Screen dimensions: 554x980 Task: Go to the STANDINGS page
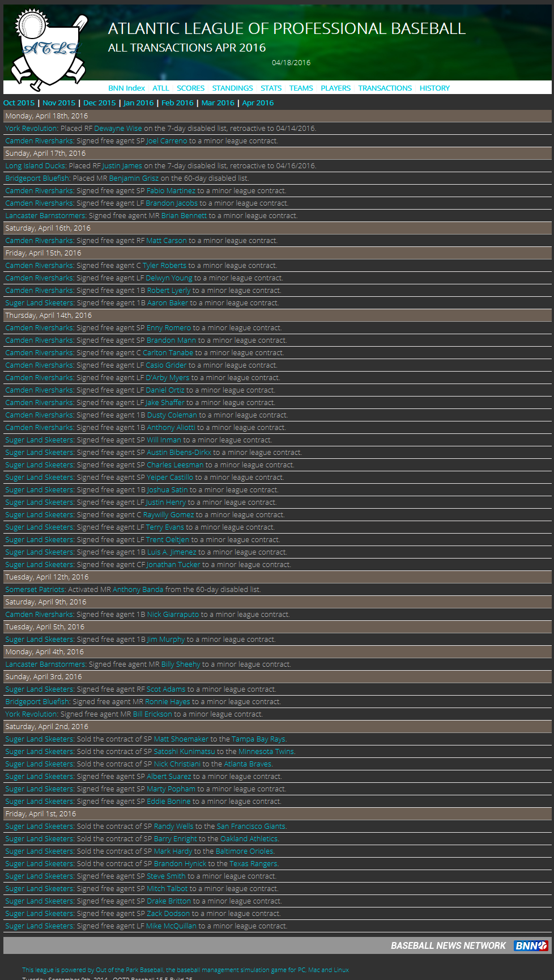pyautogui.click(x=232, y=88)
